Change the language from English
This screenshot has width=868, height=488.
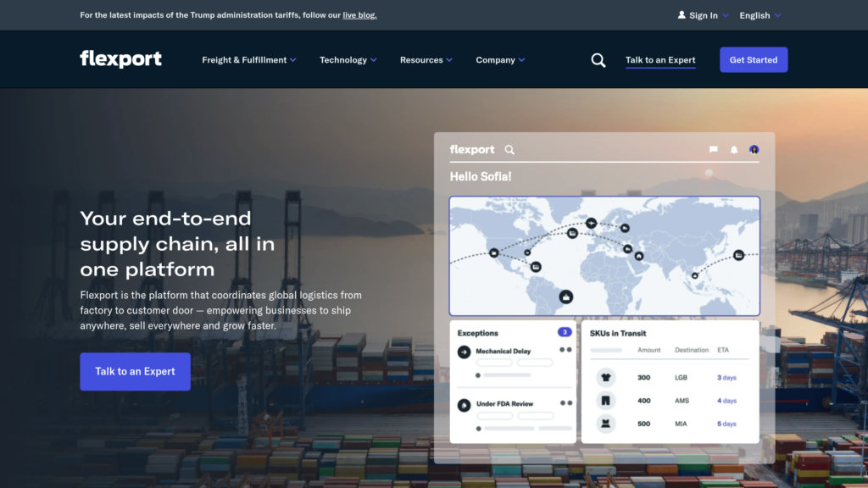[x=759, y=14]
